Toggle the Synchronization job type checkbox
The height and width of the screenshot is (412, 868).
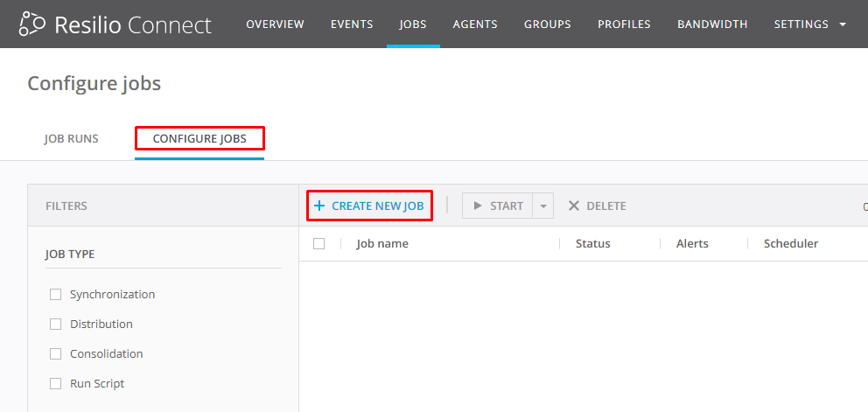pyautogui.click(x=56, y=295)
